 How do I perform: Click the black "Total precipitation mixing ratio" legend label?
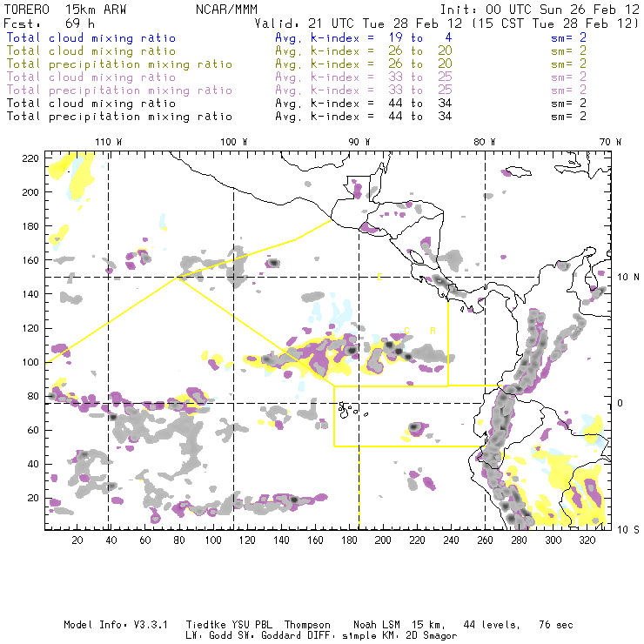click(119, 117)
